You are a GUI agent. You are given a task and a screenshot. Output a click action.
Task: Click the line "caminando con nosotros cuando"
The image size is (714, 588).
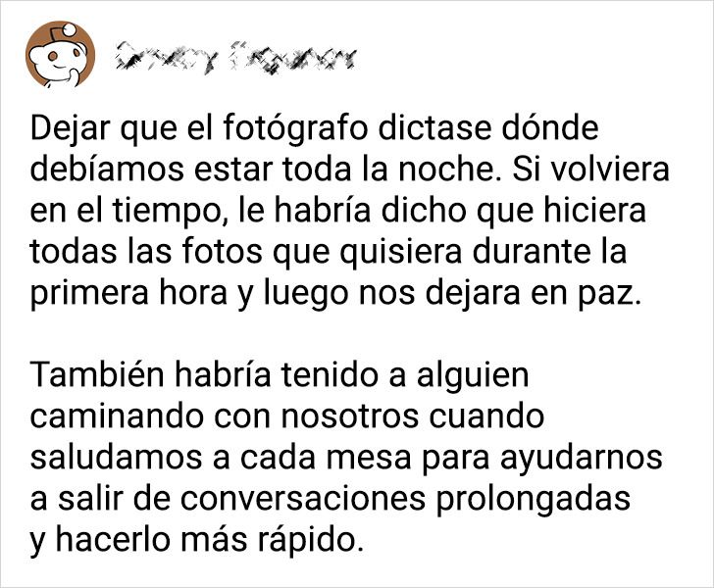tap(286, 416)
